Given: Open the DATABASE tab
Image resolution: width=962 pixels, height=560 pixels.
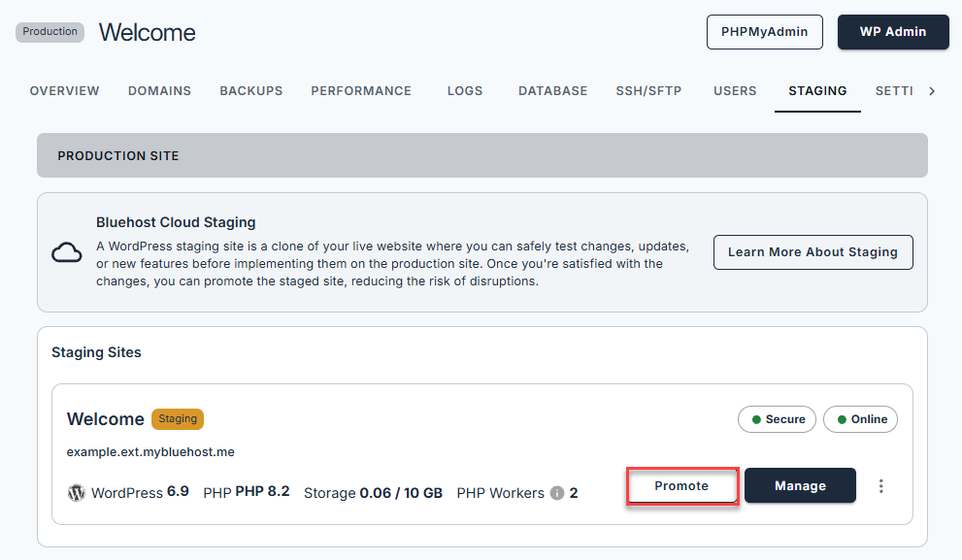Looking at the screenshot, I should tap(552, 90).
